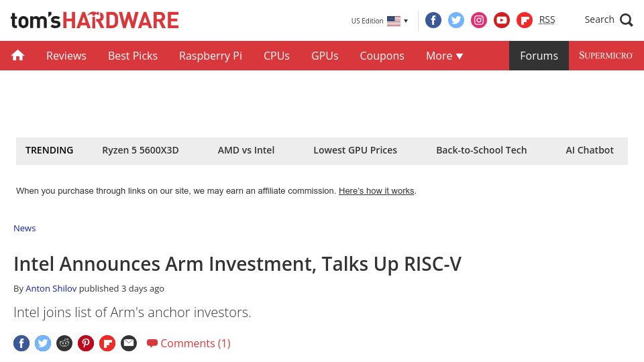Click 'Intel joins list of Arm's anchor investors' subtitle

(132, 312)
